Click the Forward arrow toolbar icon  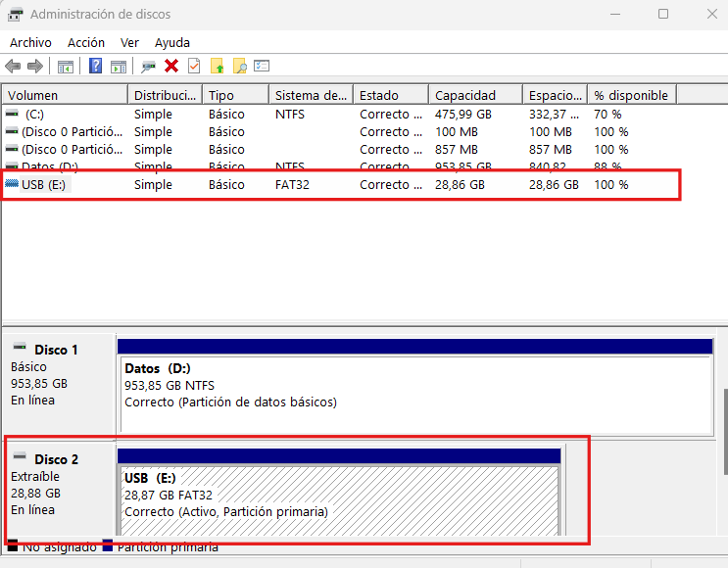35,67
